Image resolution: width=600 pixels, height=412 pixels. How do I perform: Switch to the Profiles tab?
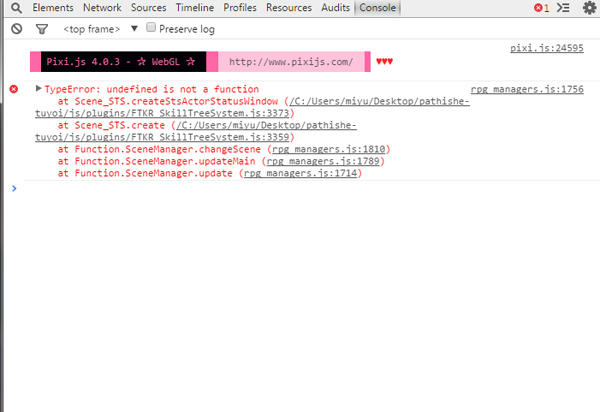[240, 8]
